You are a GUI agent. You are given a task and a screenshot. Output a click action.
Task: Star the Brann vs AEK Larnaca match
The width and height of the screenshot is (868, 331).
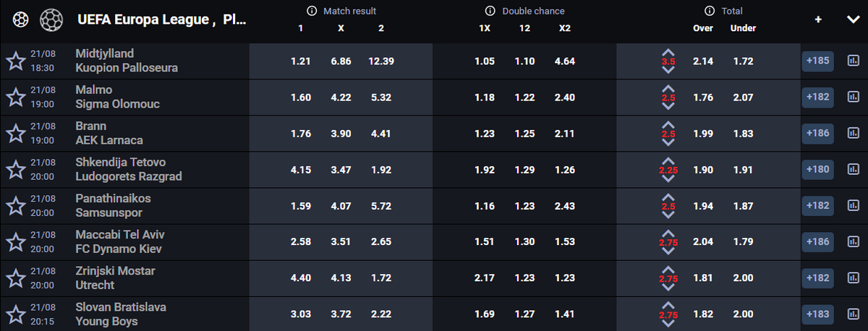pos(15,133)
